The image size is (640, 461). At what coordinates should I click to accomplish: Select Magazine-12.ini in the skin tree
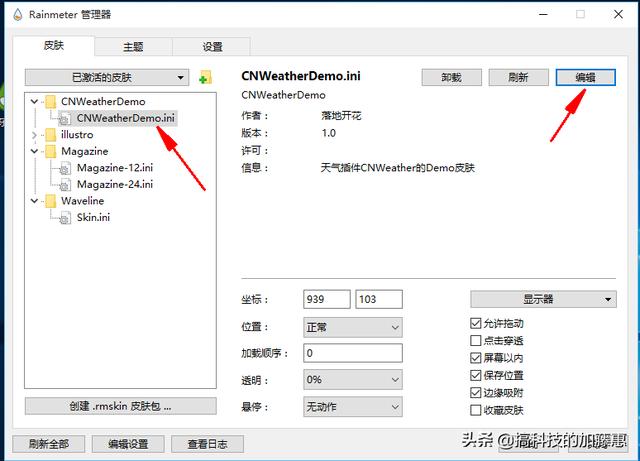point(115,168)
